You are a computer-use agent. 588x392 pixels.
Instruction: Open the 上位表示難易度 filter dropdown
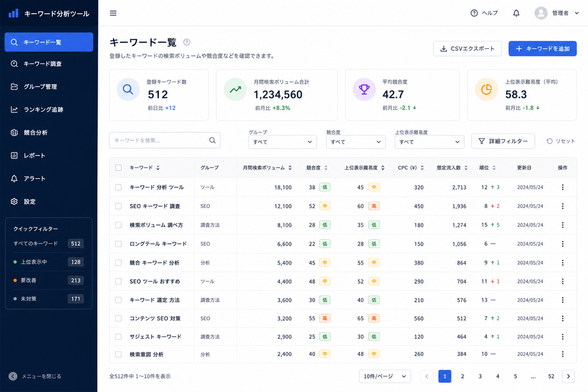pyautogui.click(x=429, y=142)
